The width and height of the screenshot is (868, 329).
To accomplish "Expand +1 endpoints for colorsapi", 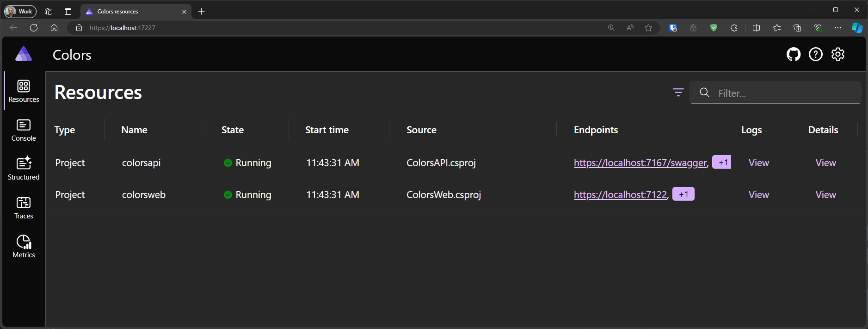I will click(721, 162).
